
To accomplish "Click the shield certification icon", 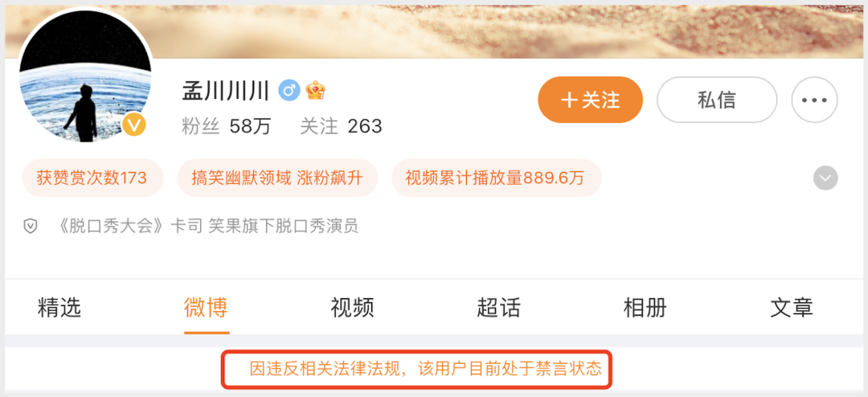I will pyautogui.click(x=30, y=226).
